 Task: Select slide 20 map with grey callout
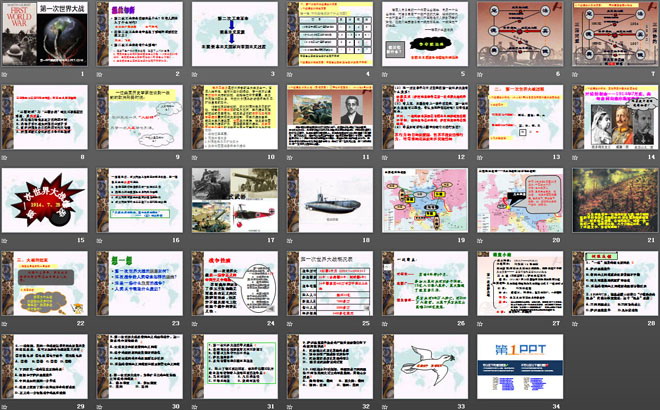pos(520,200)
